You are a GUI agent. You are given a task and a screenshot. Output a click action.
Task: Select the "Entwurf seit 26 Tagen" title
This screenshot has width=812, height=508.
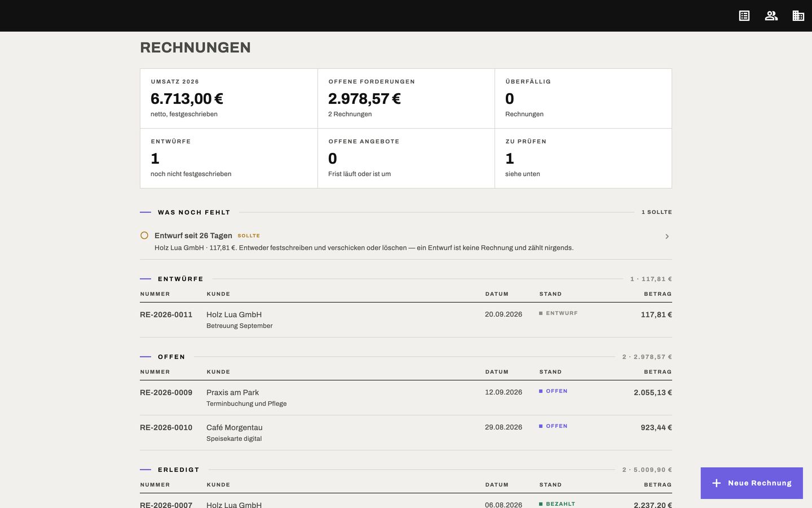tap(193, 235)
